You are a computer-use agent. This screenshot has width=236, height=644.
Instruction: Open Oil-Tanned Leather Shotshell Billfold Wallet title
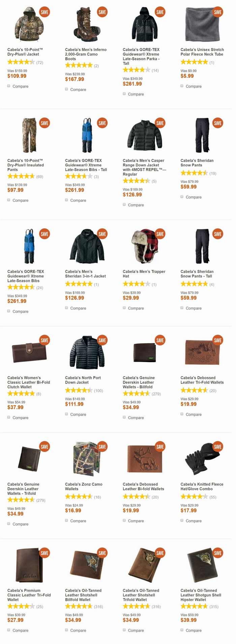(83, 595)
